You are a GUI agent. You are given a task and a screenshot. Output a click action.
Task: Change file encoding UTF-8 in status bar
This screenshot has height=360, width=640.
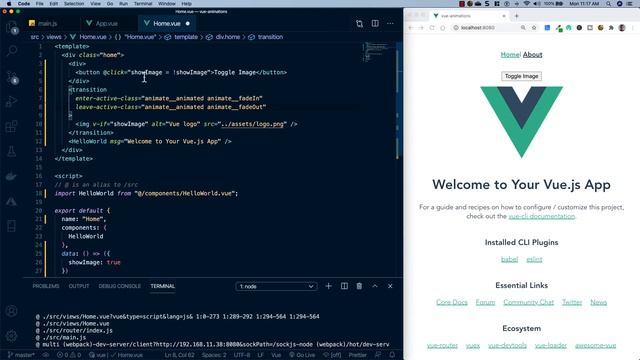click(242, 355)
